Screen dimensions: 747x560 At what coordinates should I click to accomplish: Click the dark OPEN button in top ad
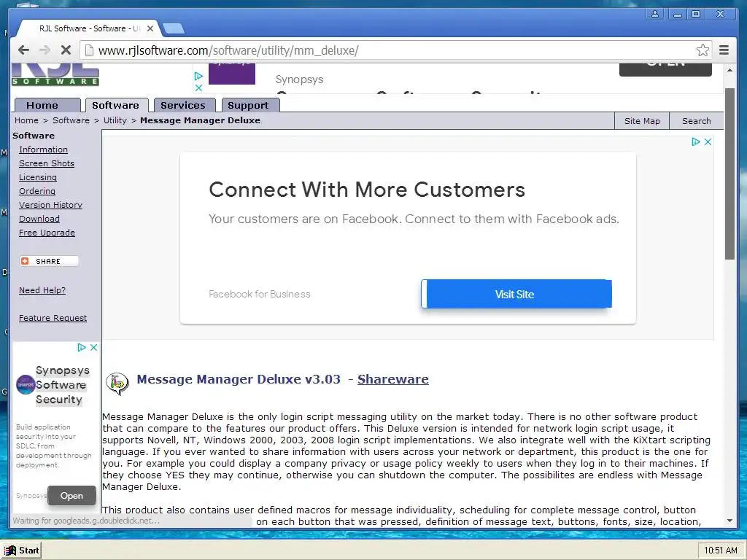[x=665, y=69]
